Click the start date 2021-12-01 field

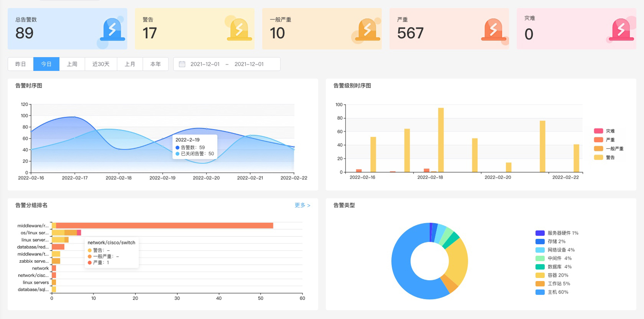205,64
